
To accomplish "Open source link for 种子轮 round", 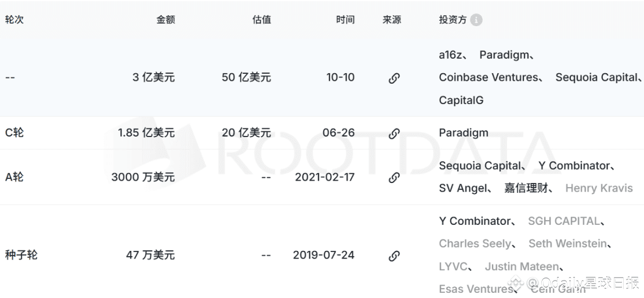I will pyautogui.click(x=394, y=255).
